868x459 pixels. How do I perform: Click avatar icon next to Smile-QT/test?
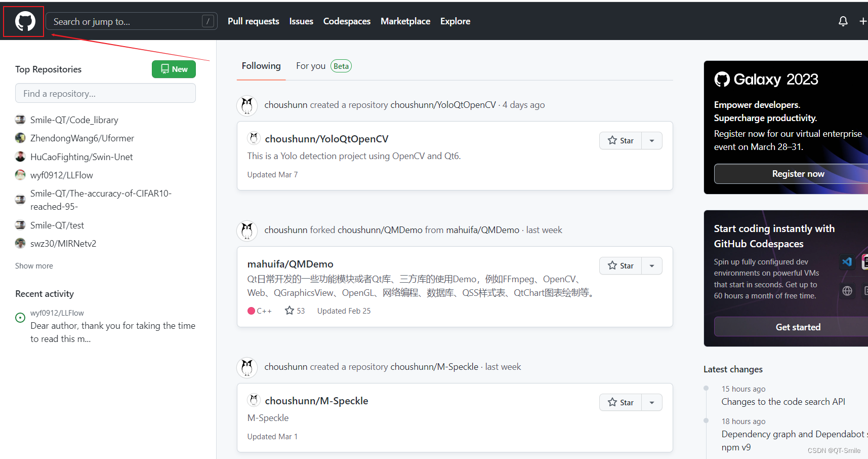(20, 225)
